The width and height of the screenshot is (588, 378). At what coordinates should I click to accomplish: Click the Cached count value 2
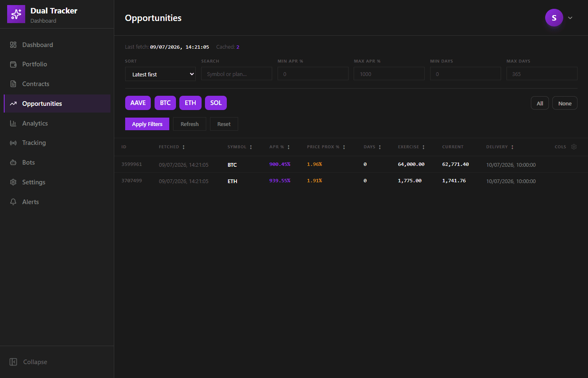pyautogui.click(x=238, y=47)
